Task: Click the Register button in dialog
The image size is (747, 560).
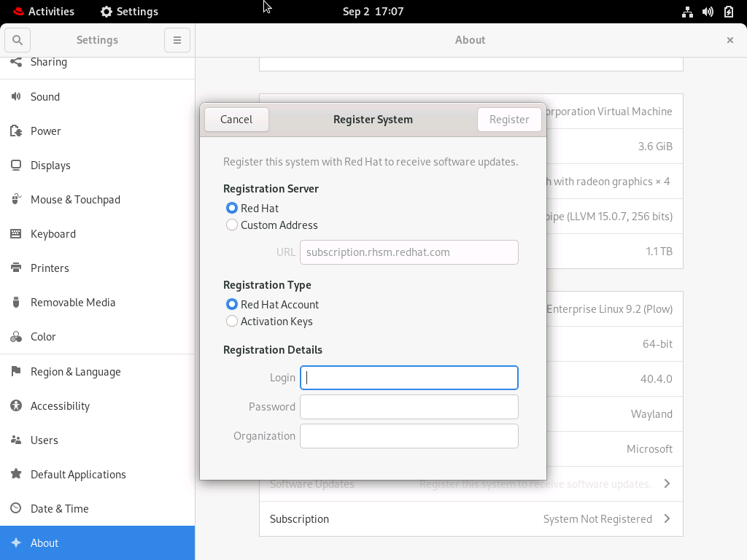Action: click(x=509, y=120)
